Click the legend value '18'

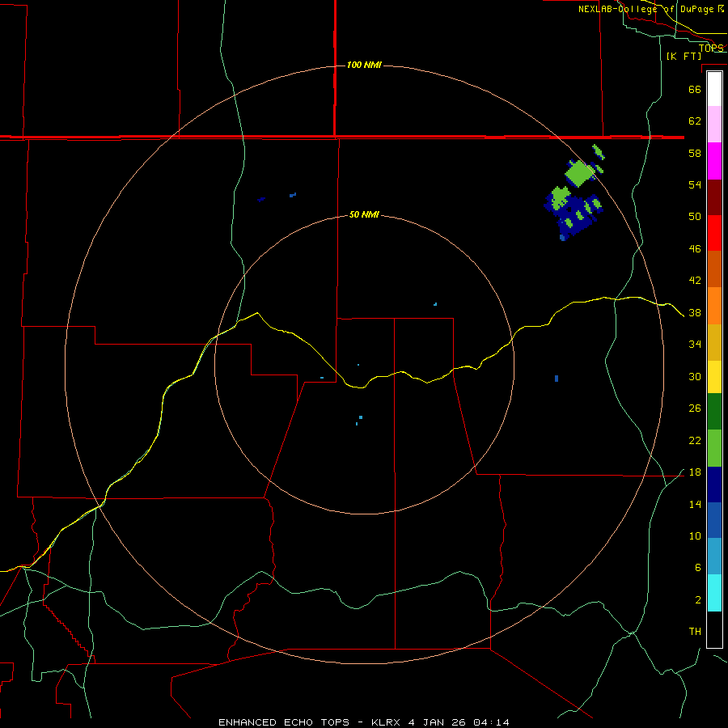click(x=695, y=472)
